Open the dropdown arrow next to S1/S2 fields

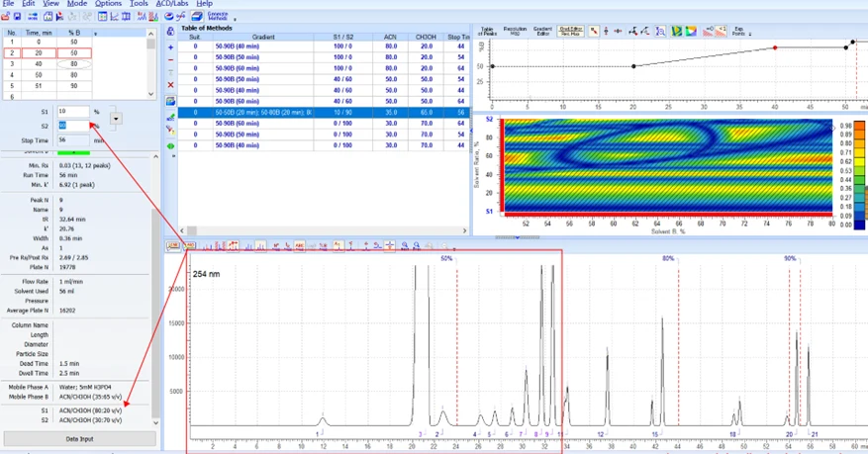[116, 119]
